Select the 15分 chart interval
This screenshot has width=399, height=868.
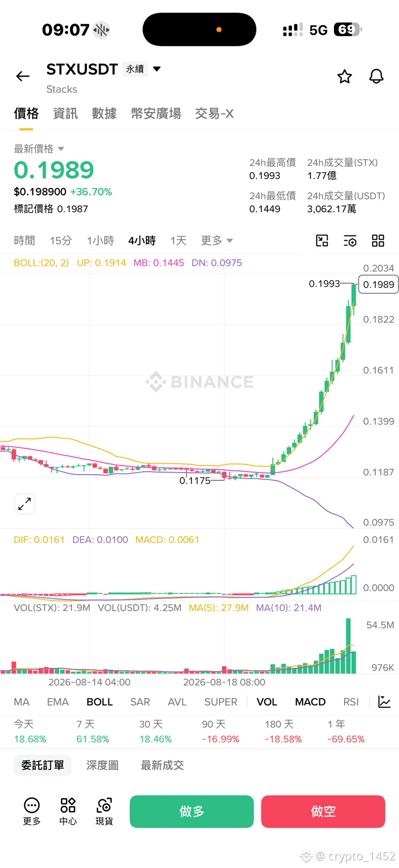(x=61, y=240)
